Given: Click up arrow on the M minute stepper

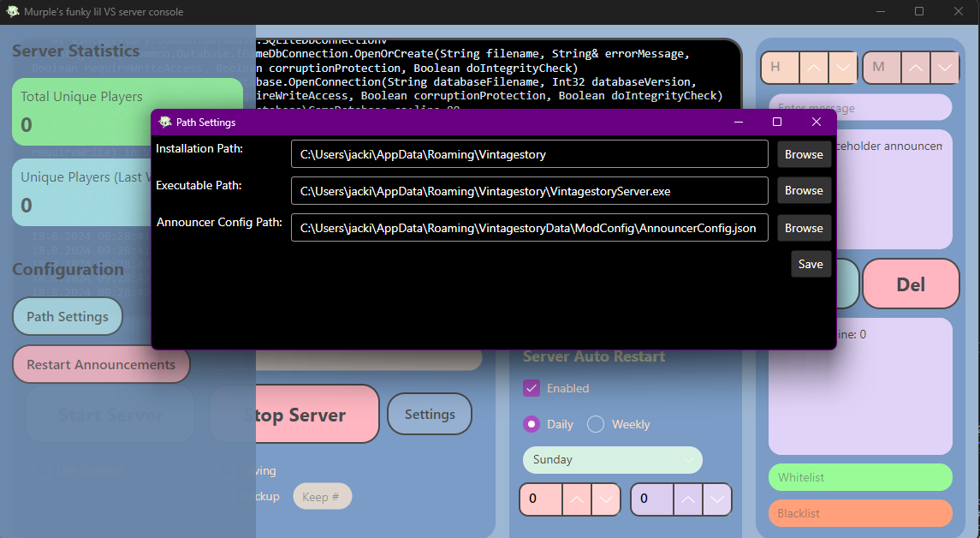Looking at the screenshot, I should [x=916, y=68].
